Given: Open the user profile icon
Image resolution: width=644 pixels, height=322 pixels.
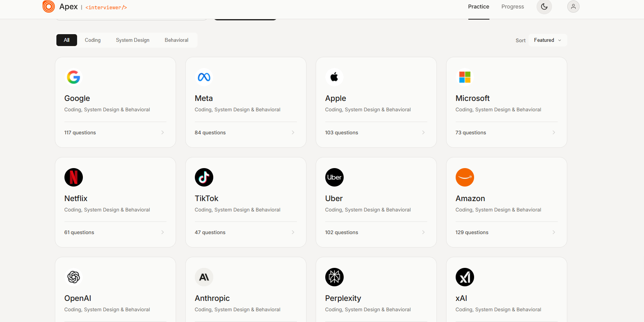Looking at the screenshot, I should pos(573,7).
